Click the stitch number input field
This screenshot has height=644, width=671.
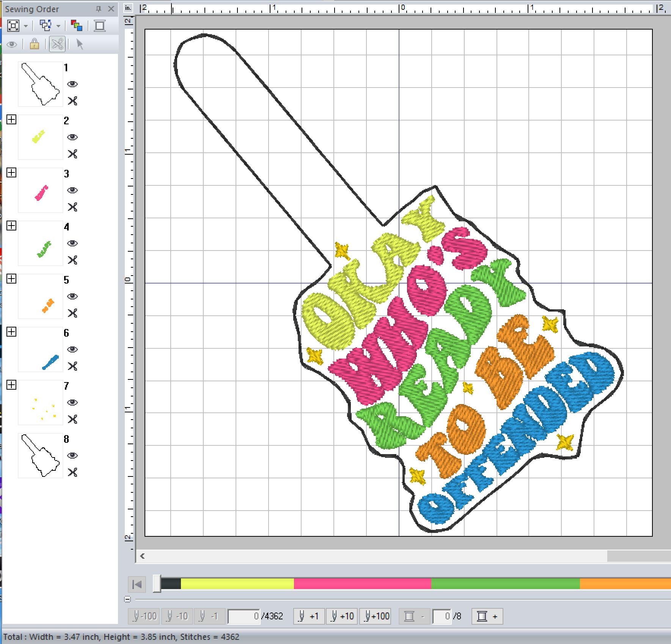[x=244, y=616]
